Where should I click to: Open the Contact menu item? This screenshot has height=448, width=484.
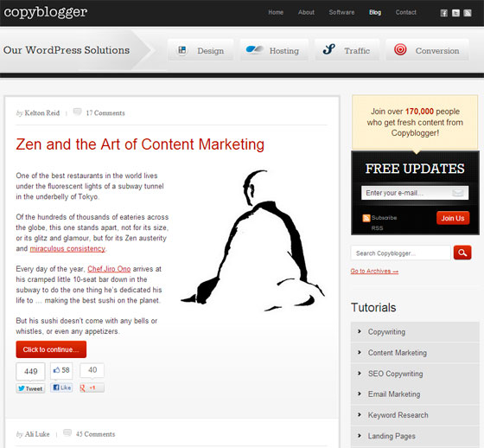click(406, 12)
